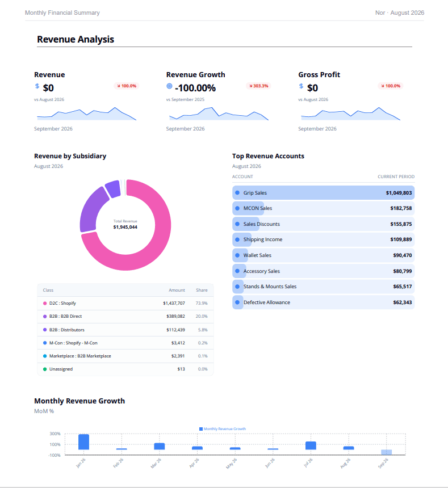Click the amount $389,082

pos(175,316)
